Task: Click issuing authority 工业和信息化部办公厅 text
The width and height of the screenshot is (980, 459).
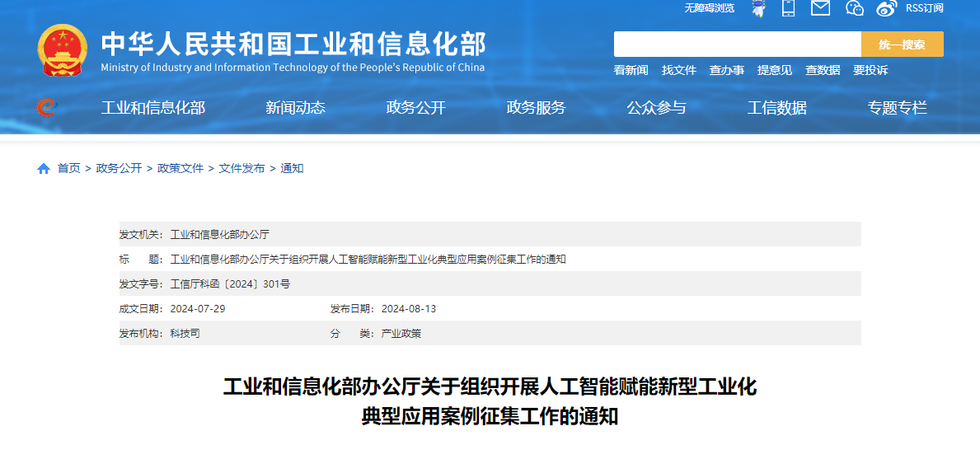Action: pyautogui.click(x=219, y=235)
